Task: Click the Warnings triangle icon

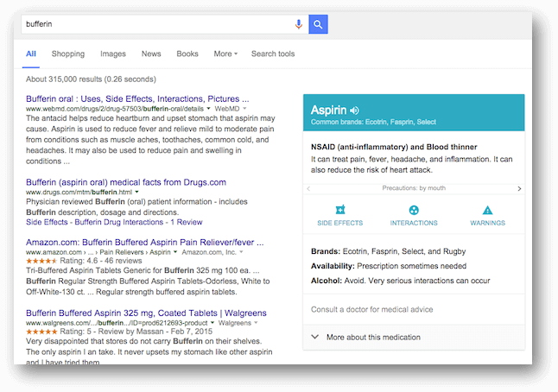Action: (487, 210)
